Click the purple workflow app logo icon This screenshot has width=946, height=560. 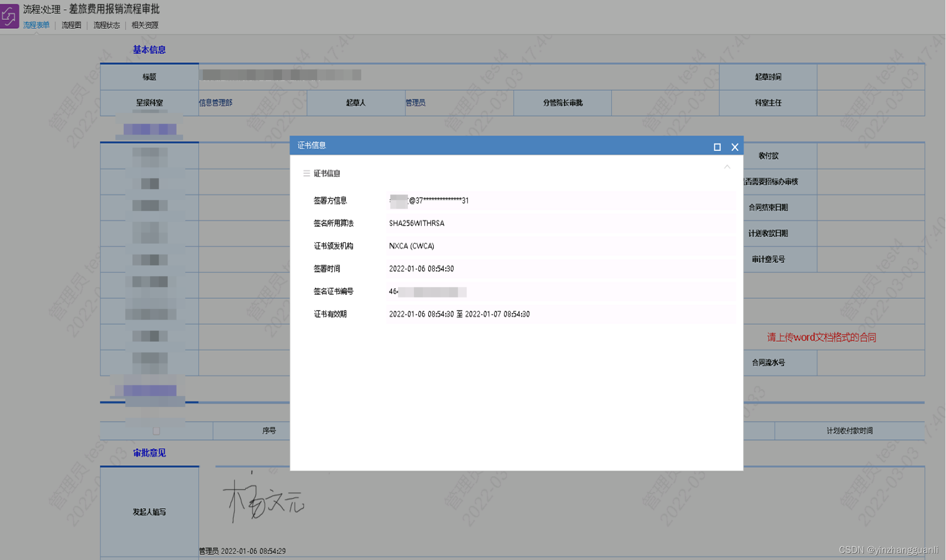click(9, 15)
